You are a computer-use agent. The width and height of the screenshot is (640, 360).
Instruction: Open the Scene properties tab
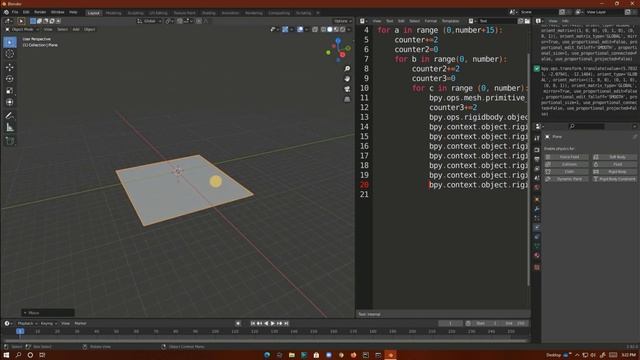click(537, 178)
